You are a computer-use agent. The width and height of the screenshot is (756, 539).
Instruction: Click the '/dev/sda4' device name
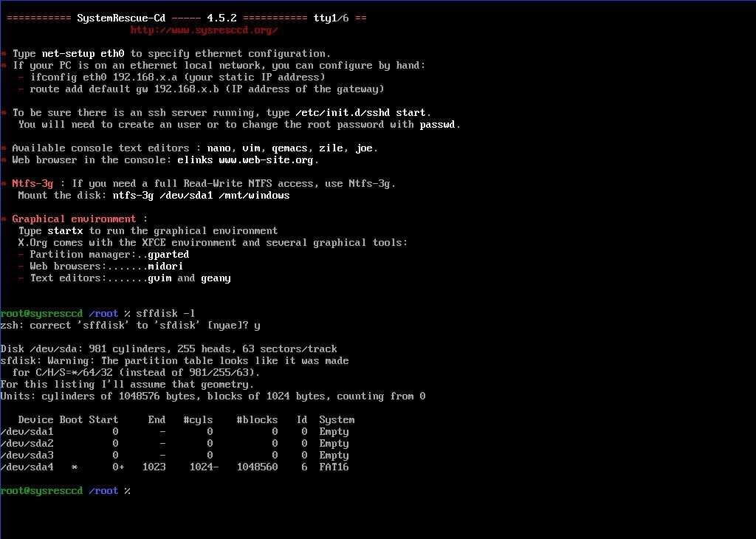[27, 467]
